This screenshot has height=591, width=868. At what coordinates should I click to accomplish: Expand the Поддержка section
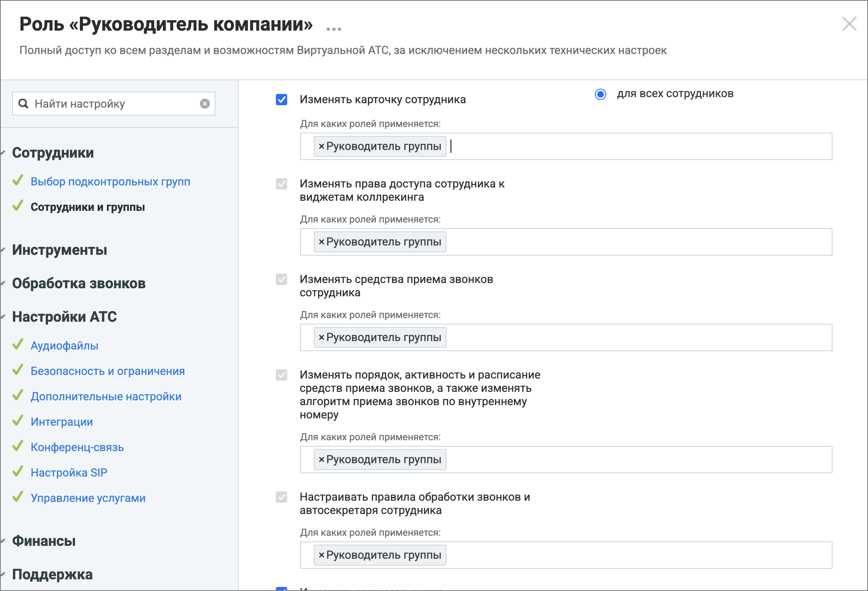click(x=52, y=574)
